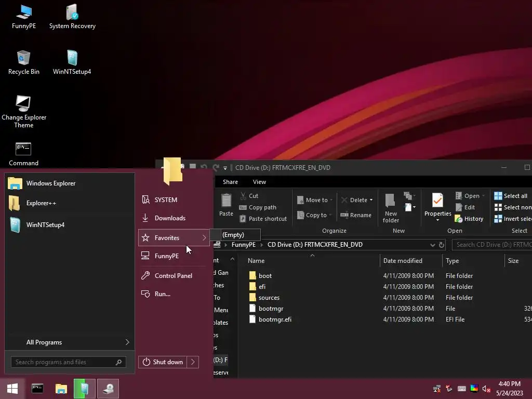Click network tray icon
The height and width of the screenshot is (399, 532).
coord(436,389)
